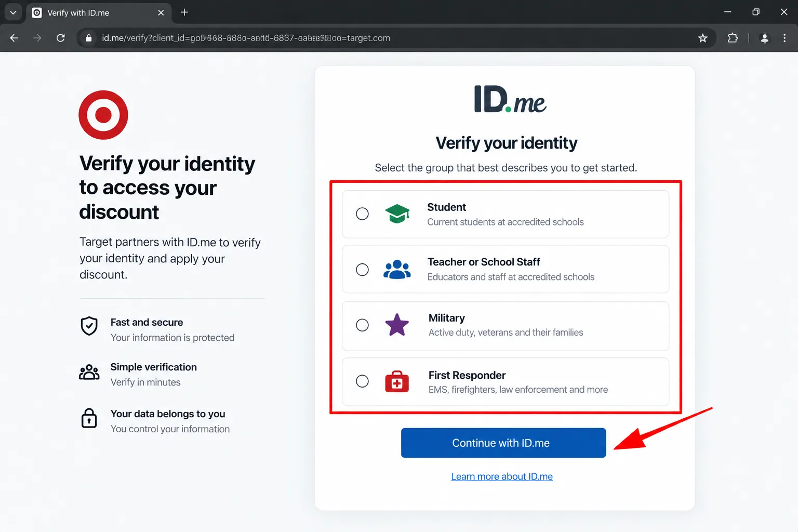
Task: Click the Target bullseye logo
Action: pos(103,115)
